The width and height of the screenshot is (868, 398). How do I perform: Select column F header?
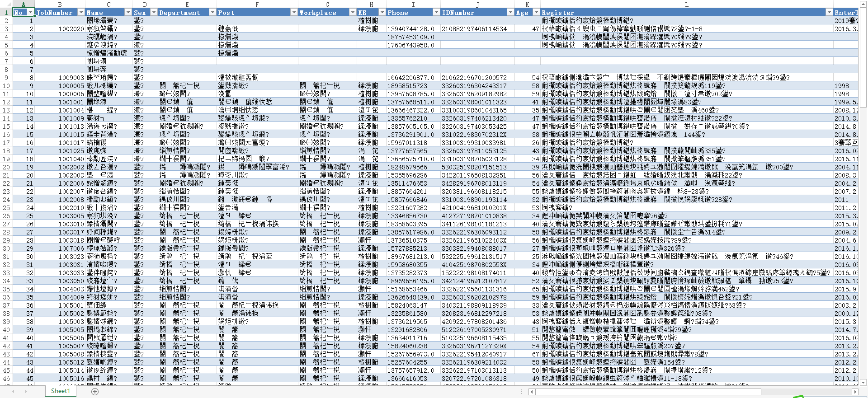tap(257, 4)
